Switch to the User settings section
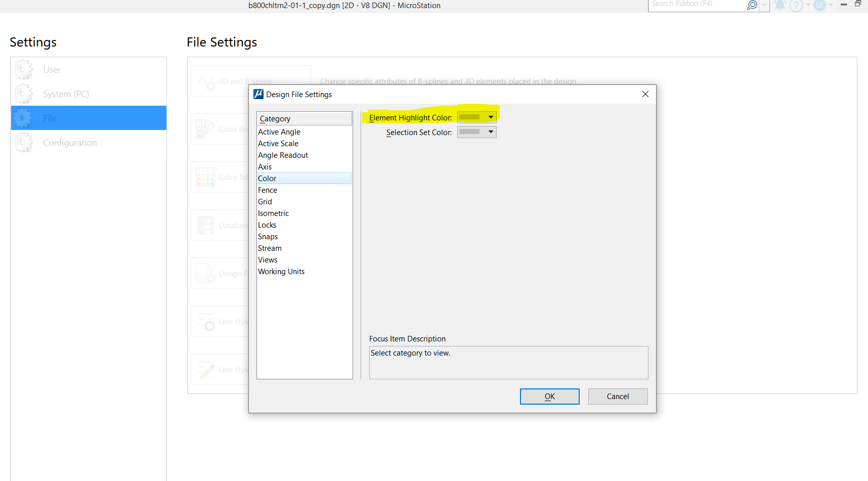868x481 pixels. (x=52, y=69)
